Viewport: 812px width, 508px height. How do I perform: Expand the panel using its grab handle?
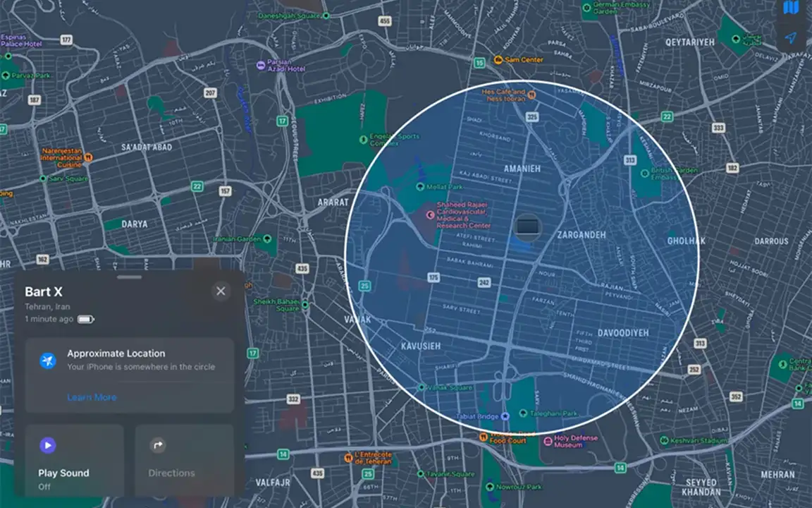point(130,277)
